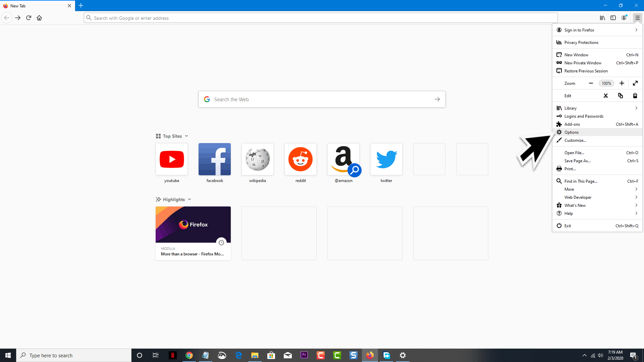644x362 pixels.
Task: Expand the Web Developer submenu
Action: pos(597,197)
